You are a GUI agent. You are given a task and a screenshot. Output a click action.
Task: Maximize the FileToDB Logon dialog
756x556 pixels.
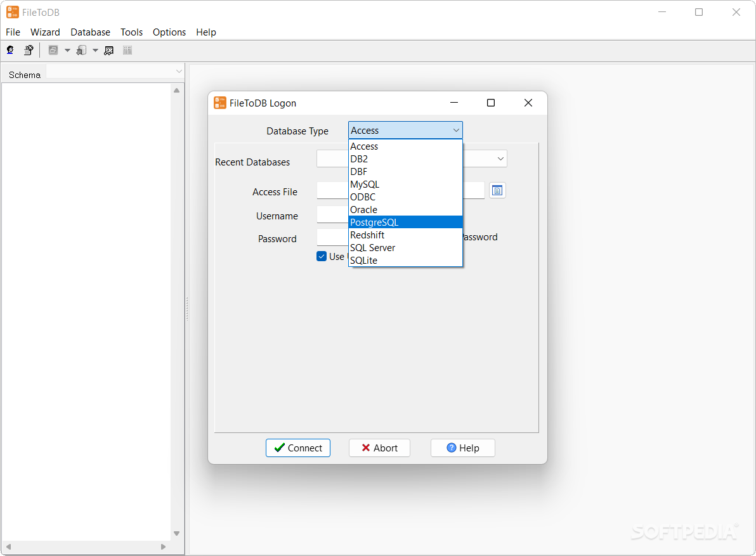point(491,103)
